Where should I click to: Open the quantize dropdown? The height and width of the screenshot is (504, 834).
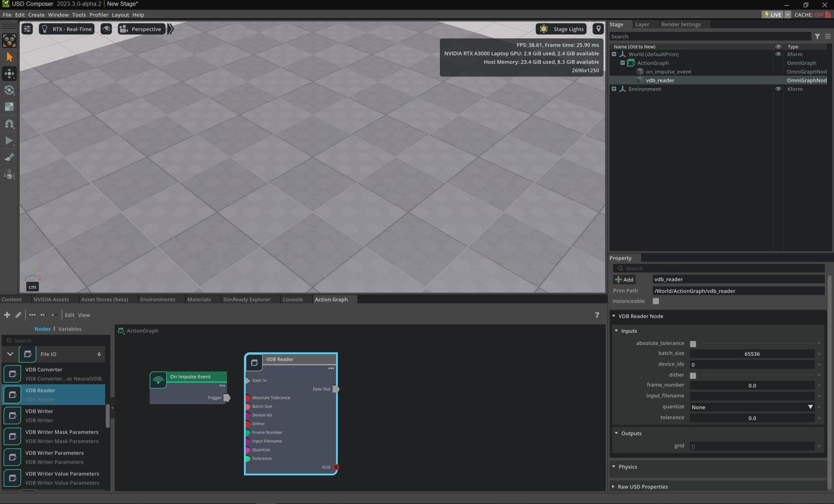(752, 407)
